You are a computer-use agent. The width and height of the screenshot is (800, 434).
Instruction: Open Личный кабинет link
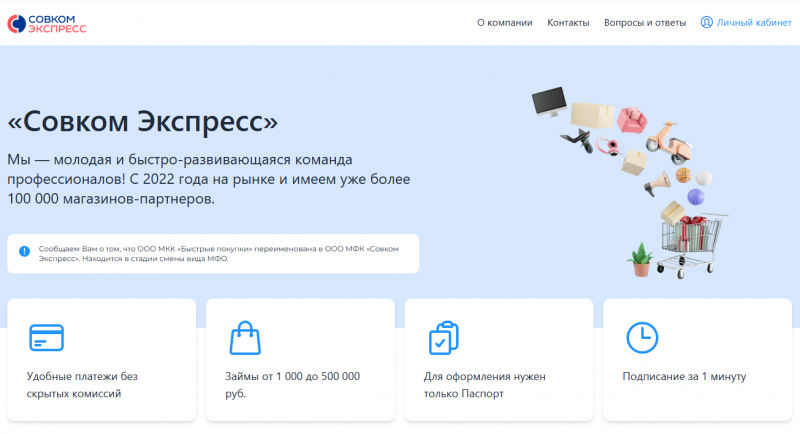tap(746, 22)
